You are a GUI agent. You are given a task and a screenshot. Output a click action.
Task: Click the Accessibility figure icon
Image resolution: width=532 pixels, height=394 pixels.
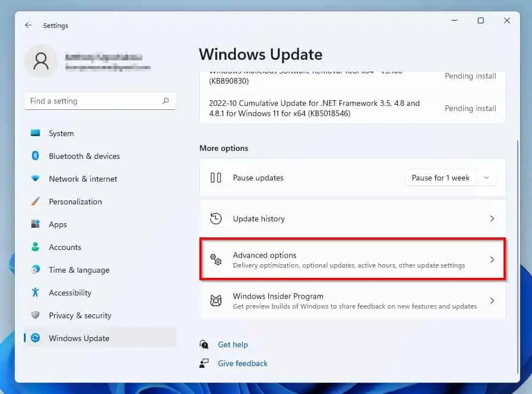[35, 292]
